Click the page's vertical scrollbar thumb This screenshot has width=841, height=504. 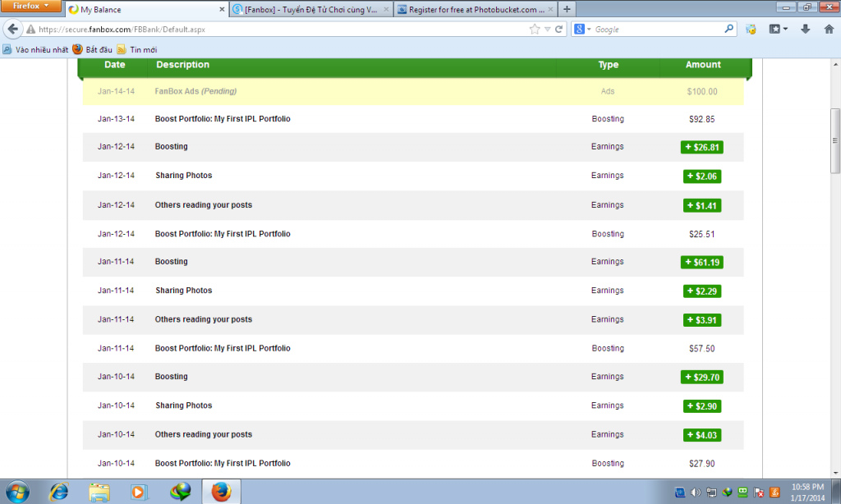point(835,140)
